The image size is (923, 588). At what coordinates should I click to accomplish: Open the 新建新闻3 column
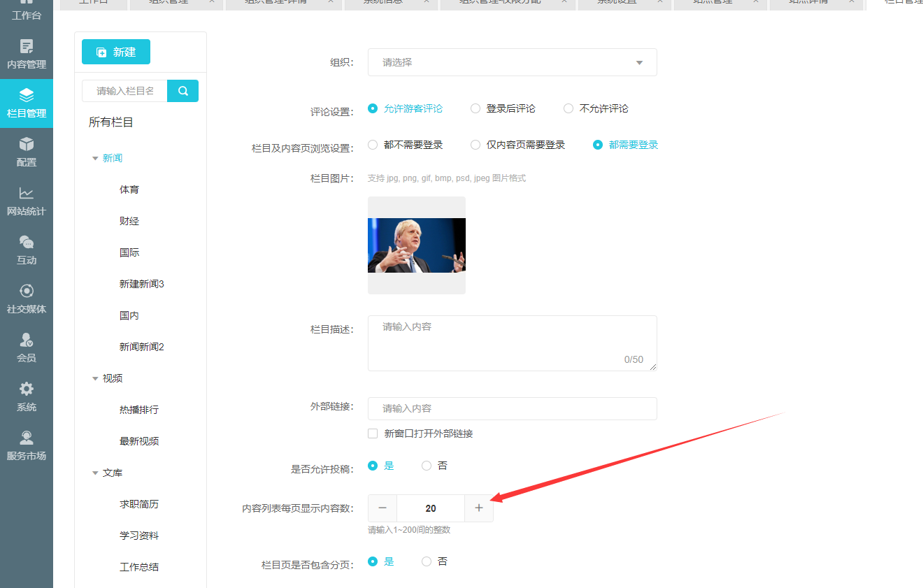(x=142, y=285)
